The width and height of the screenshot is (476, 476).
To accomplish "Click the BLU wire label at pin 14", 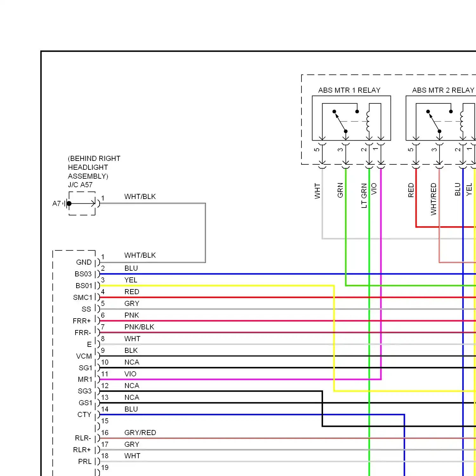I will click(131, 409).
